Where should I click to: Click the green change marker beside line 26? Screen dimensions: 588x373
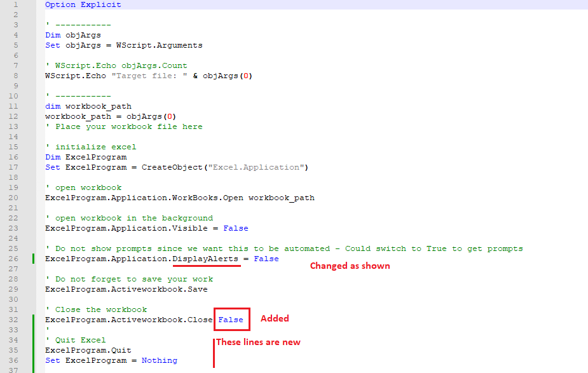point(34,259)
